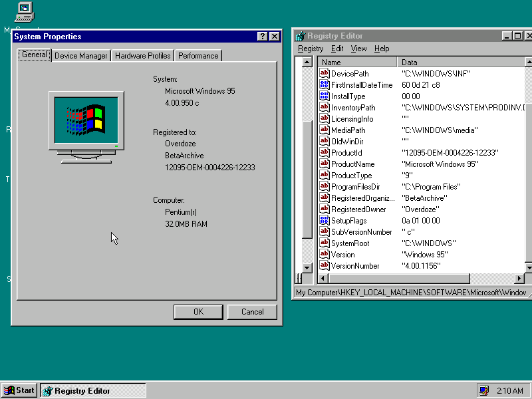Viewport: 532px width, 399px height.
Task: Click the binary icon next to InstallType
Action: [x=324, y=96]
